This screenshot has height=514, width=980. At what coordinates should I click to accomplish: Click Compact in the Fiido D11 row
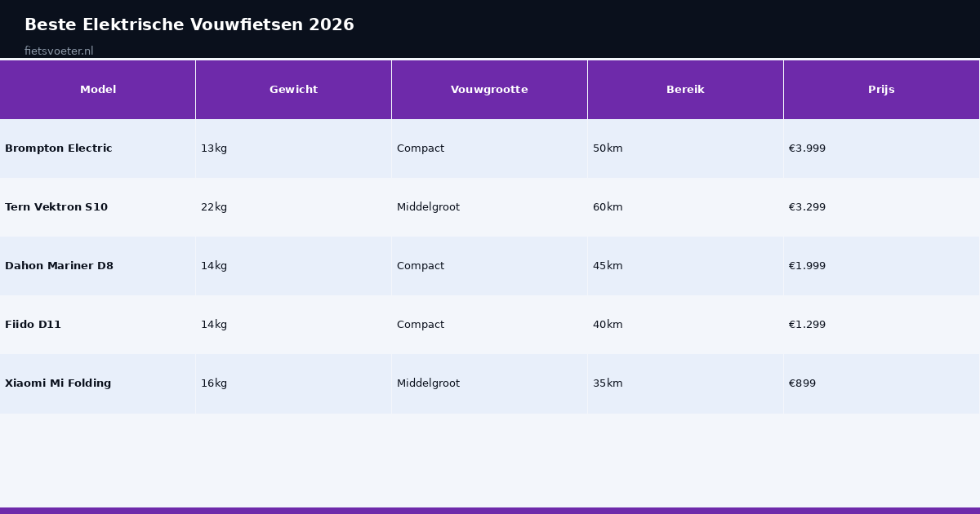(421, 325)
